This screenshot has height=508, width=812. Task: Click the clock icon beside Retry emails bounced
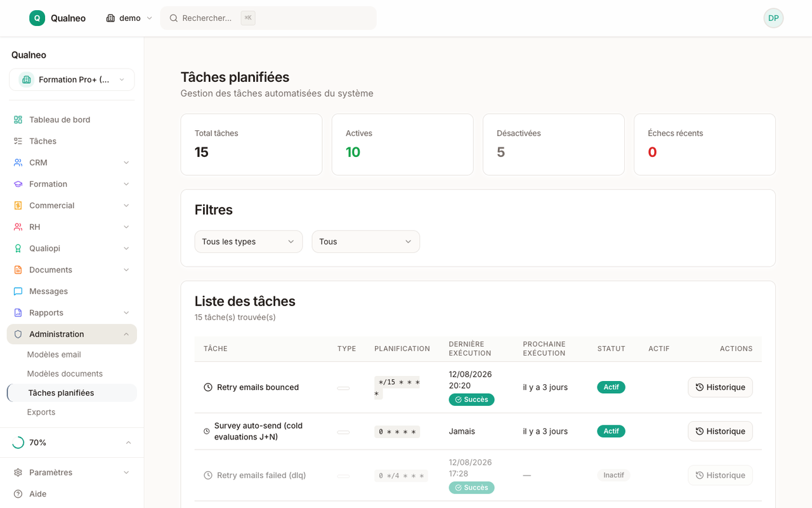[208, 387]
